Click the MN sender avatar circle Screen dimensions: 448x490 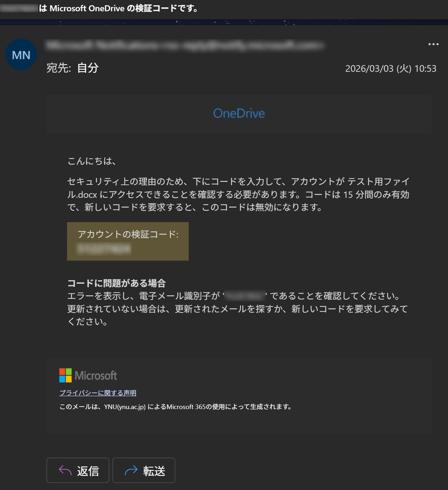pos(21,54)
